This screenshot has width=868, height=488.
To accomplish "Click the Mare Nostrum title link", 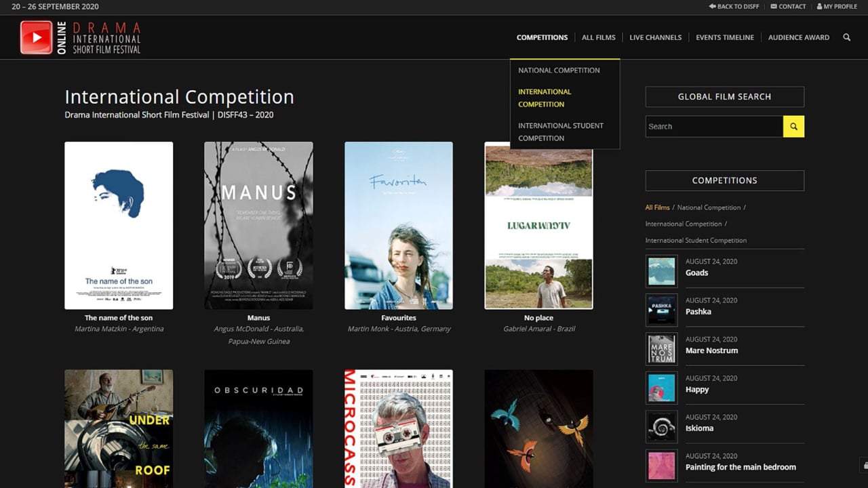I will pos(711,350).
